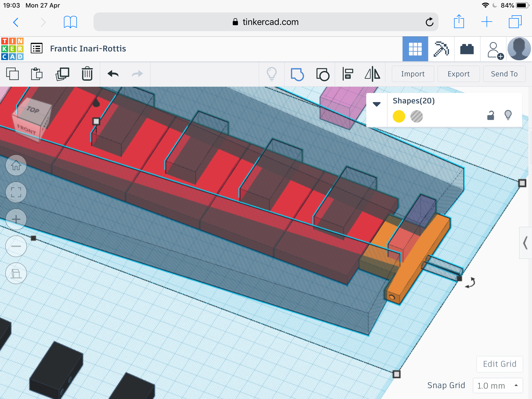The width and height of the screenshot is (532, 399).
Task: Click the Duplicate and repeat icon
Action: coord(62,74)
